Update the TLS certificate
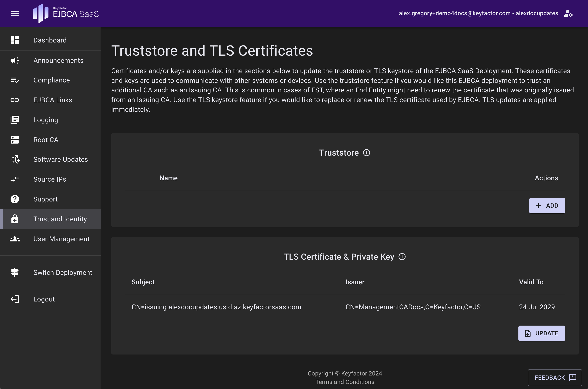588x389 pixels. (x=541, y=333)
